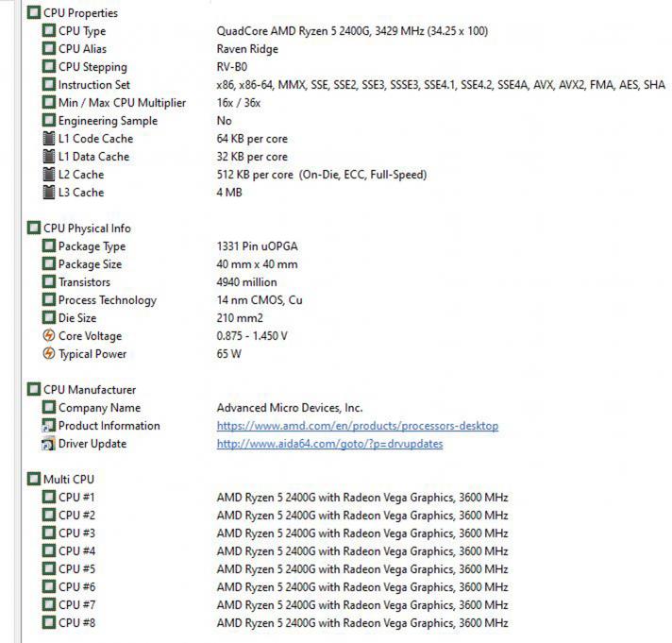Open the aida64 driver updates link
The image size is (672, 643).
coord(330,444)
